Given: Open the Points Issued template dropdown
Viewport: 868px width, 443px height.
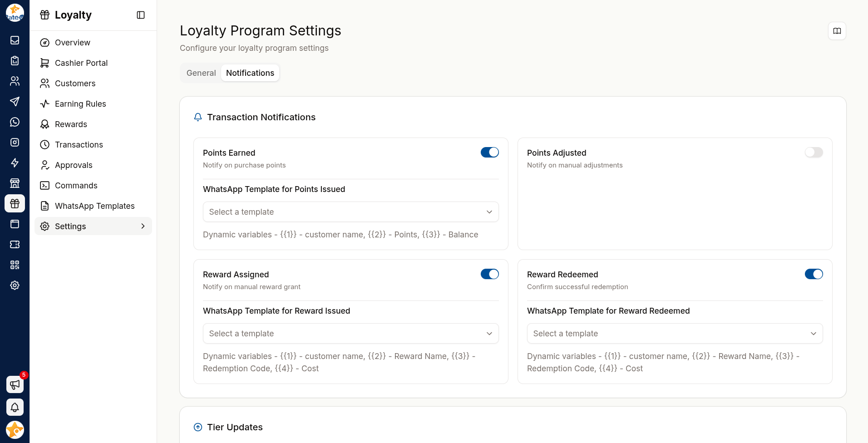Looking at the screenshot, I should (351, 212).
